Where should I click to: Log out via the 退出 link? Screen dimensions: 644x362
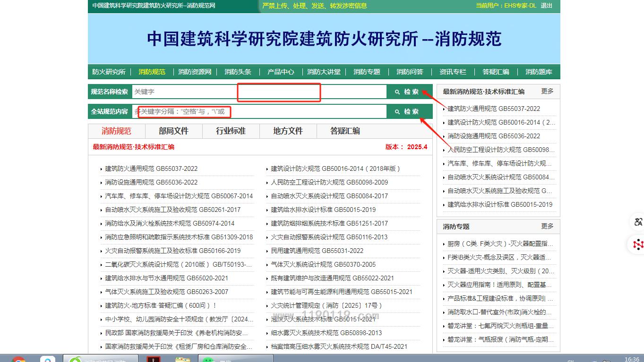(546, 6)
